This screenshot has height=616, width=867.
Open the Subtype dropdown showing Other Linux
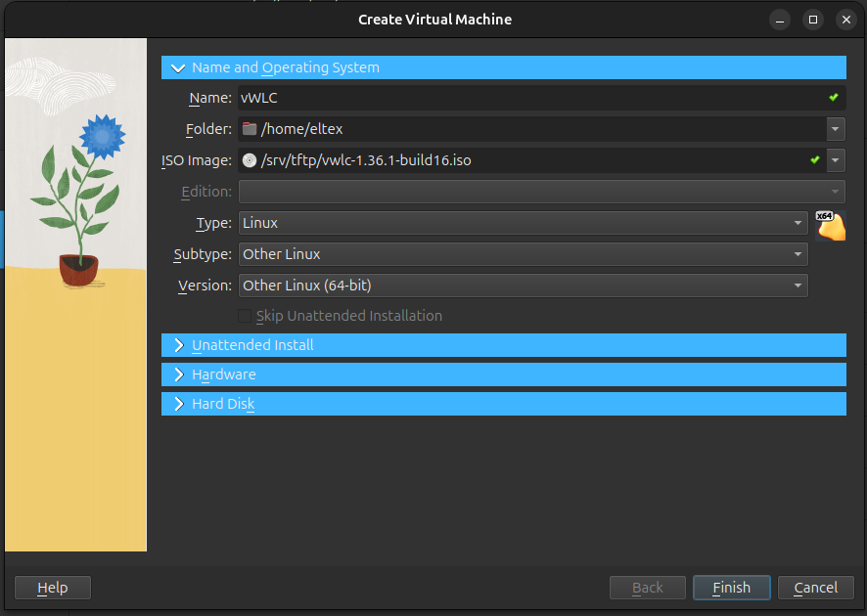tap(523, 254)
